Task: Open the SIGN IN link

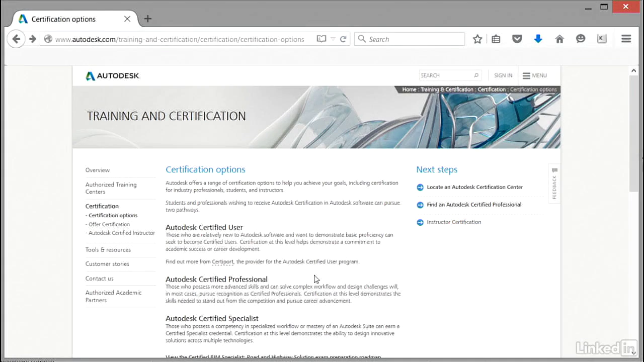Action: [x=503, y=75]
